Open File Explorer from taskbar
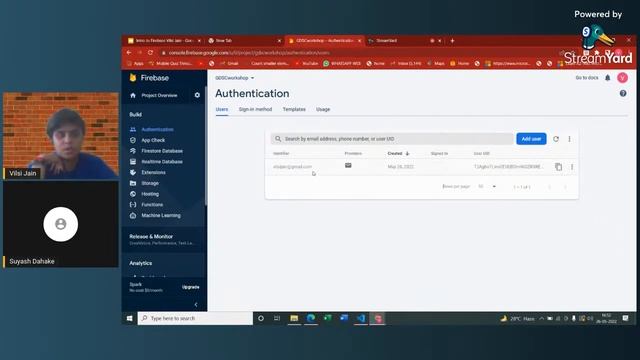This screenshot has height=360, width=640. 294,318
